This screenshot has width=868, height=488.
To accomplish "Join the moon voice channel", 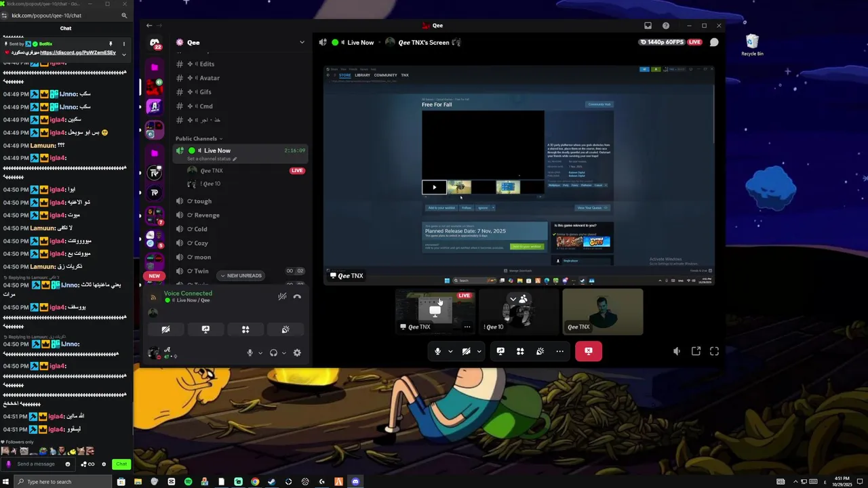I will (240, 257).
